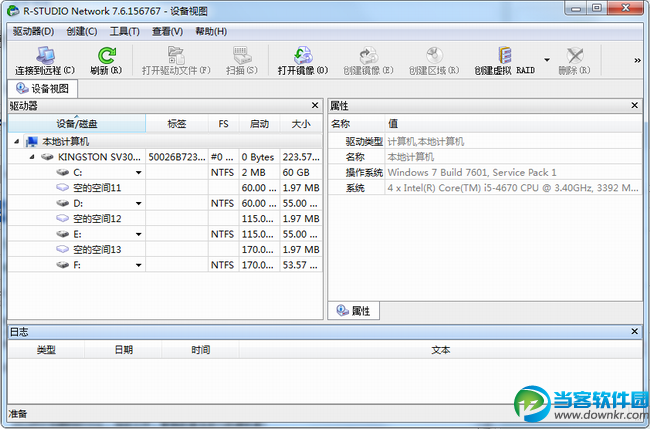Screen dimensions: 650x429
Task: Collapse the KINGSTON SV30 drive node
Action: 32,157
